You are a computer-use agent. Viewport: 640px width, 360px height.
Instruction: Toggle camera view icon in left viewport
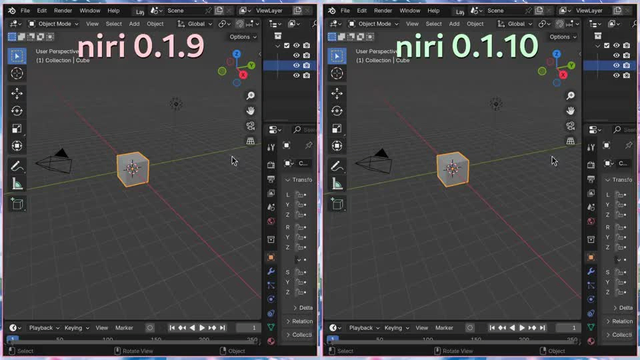coord(250,126)
